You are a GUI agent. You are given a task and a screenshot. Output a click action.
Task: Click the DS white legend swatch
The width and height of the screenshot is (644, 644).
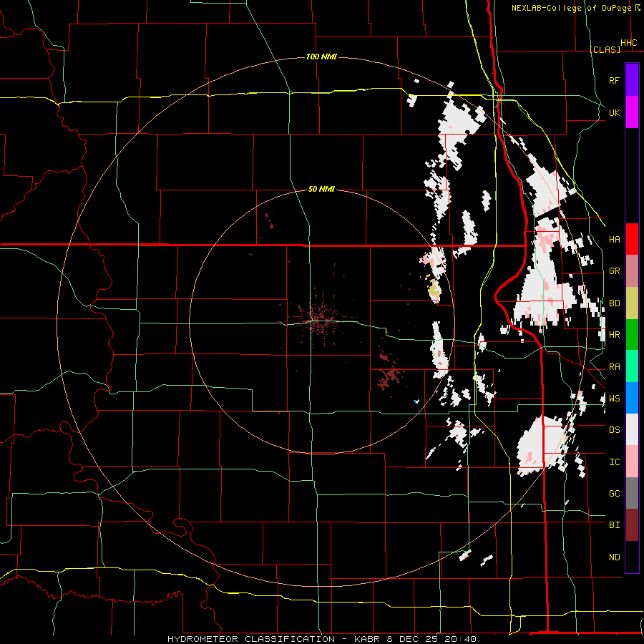pos(632,429)
